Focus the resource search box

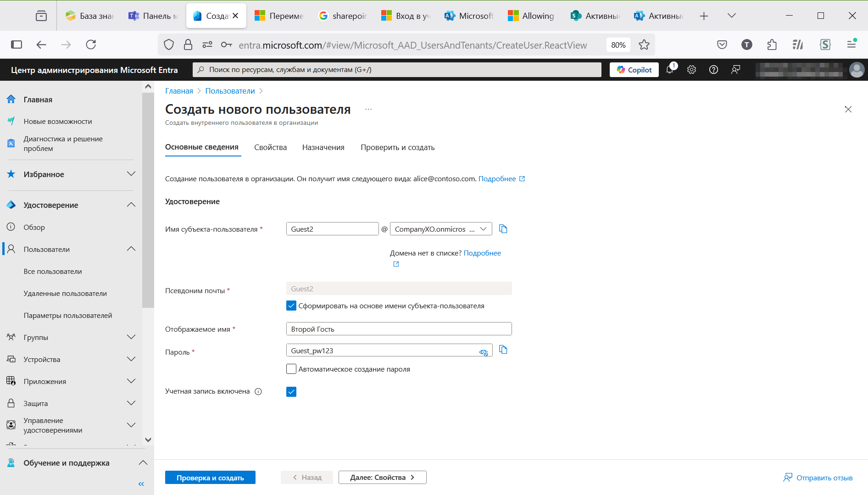point(397,70)
